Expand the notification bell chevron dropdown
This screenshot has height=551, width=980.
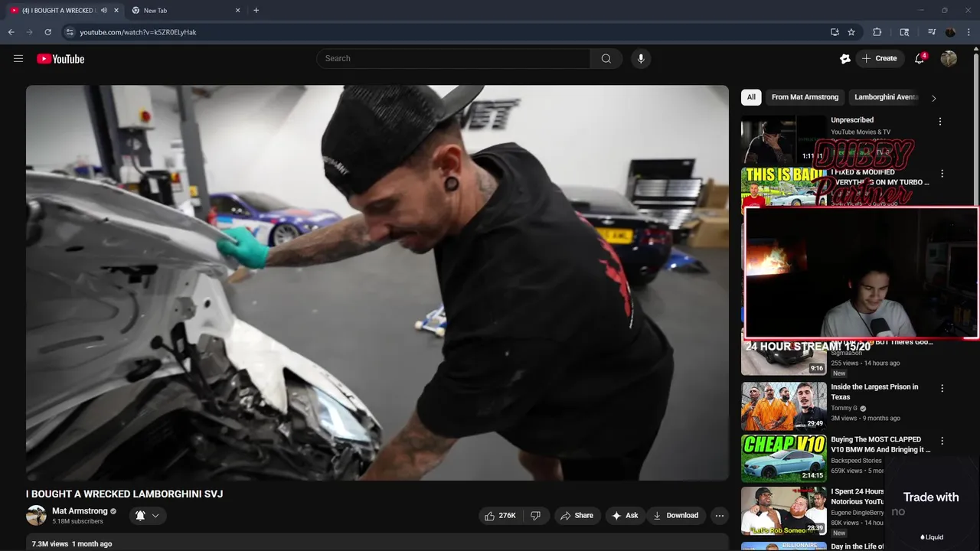[x=155, y=516]
